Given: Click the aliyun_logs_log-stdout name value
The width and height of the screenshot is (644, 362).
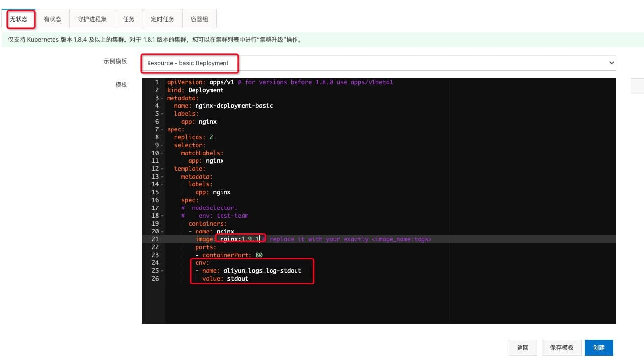Looking at the screenshot, I should (x=262, y=271).
